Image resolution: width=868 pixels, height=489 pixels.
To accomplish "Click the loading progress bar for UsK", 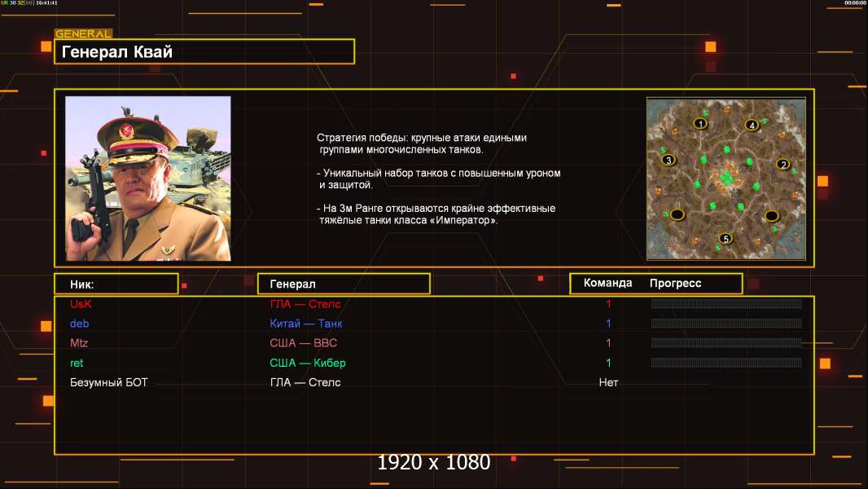I will click(x=726, y=304).
